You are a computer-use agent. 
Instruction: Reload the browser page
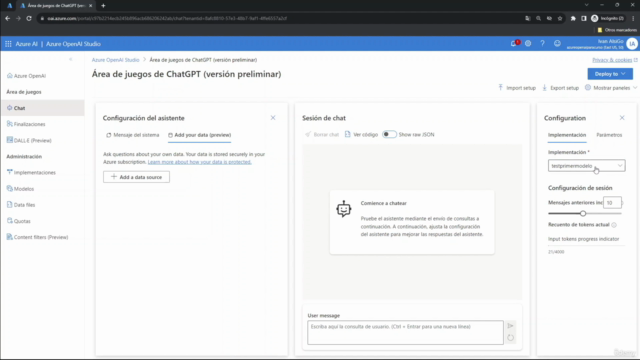[29, 18]
